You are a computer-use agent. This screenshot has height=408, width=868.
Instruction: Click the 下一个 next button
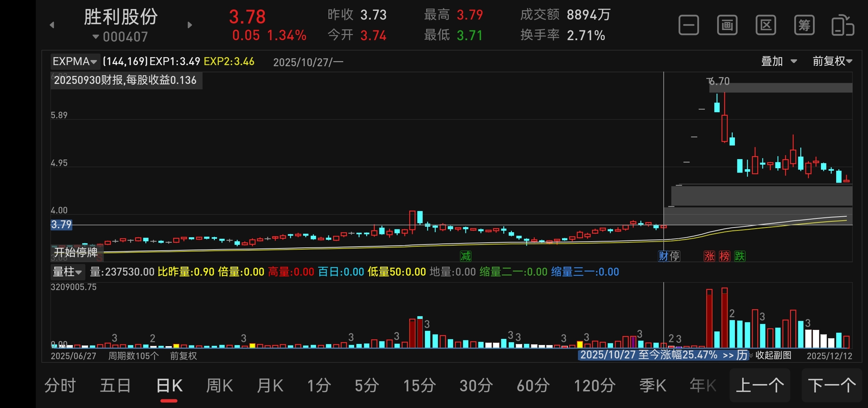[832, 386]
